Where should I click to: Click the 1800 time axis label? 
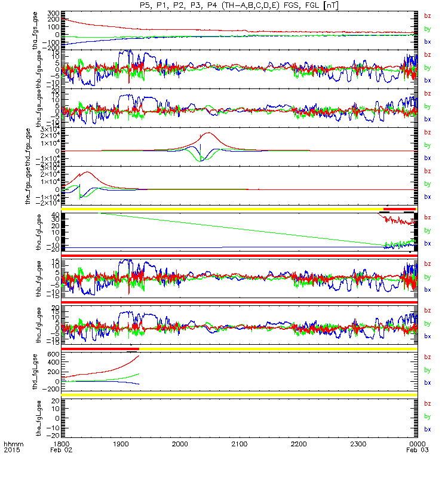(62, 444)
